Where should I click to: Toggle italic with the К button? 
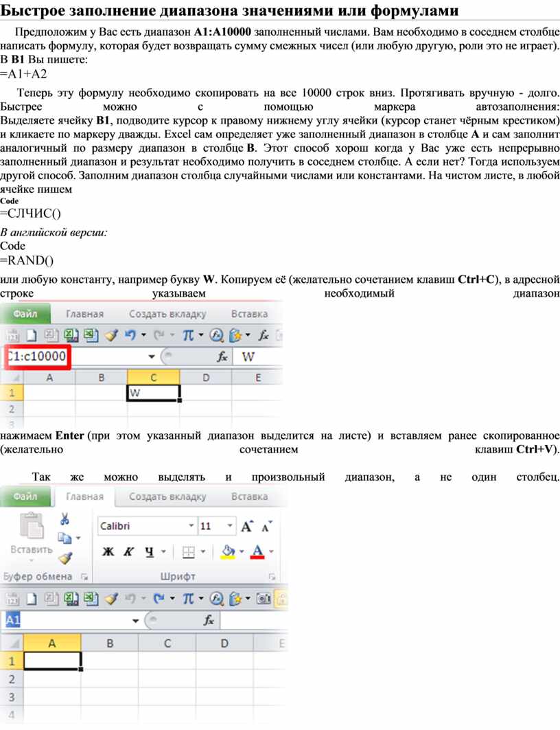(x=127, y=551)
